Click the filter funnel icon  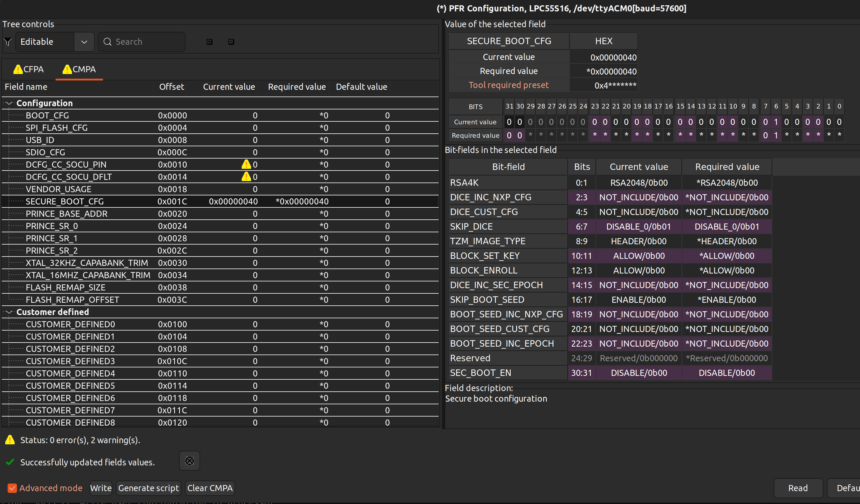tap(8, 42)
